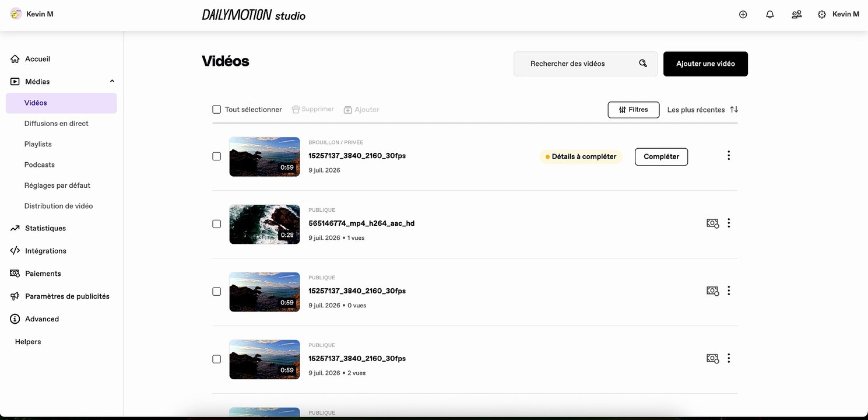Open Playlists in the sidebar

38,144
